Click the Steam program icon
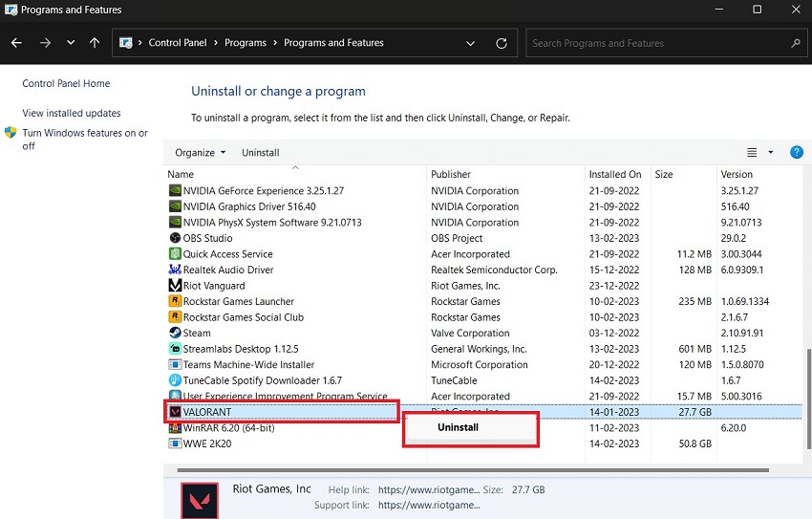This screenshot has width=812, height=519. 175,333
